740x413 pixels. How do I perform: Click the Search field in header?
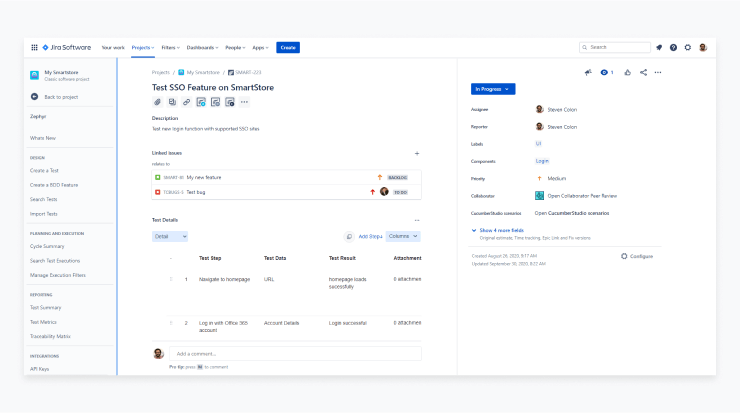pyautogui.click(x=614, y=47)
